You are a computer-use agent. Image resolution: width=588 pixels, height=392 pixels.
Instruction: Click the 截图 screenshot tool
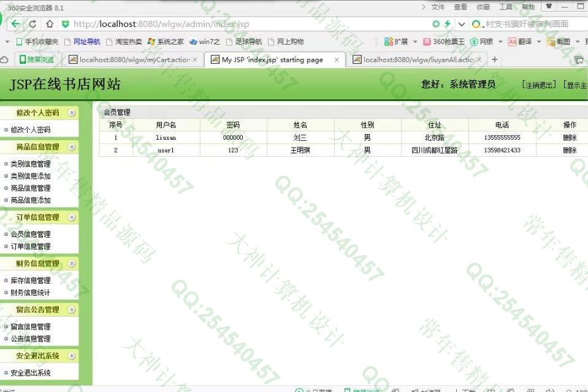click(x=559, y=42)
